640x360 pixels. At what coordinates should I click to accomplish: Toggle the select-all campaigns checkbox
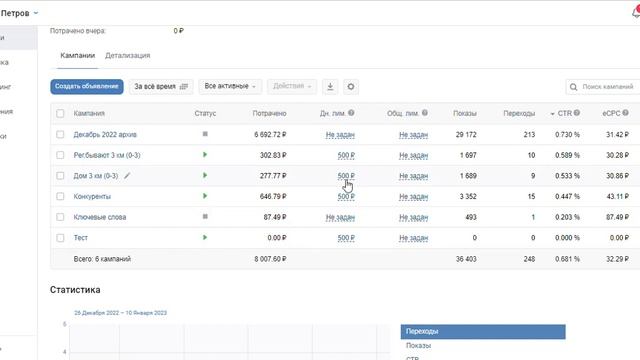coord(60,113)
